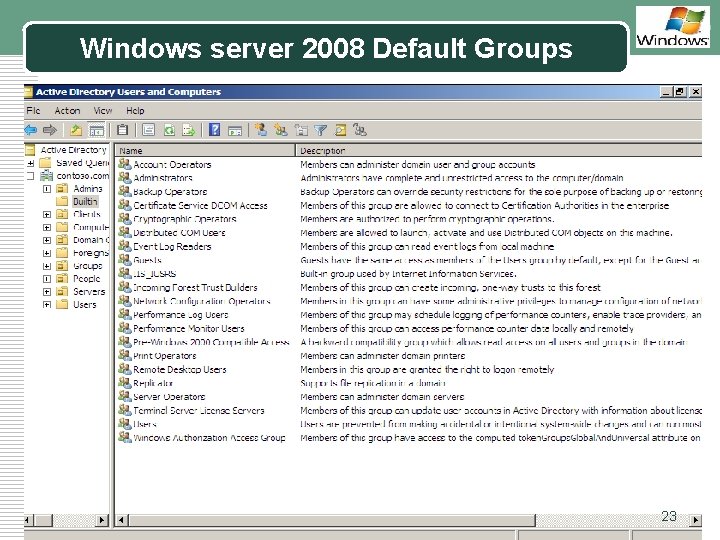Click details pane horizontal scrollbar thumb

pos(332,520)
